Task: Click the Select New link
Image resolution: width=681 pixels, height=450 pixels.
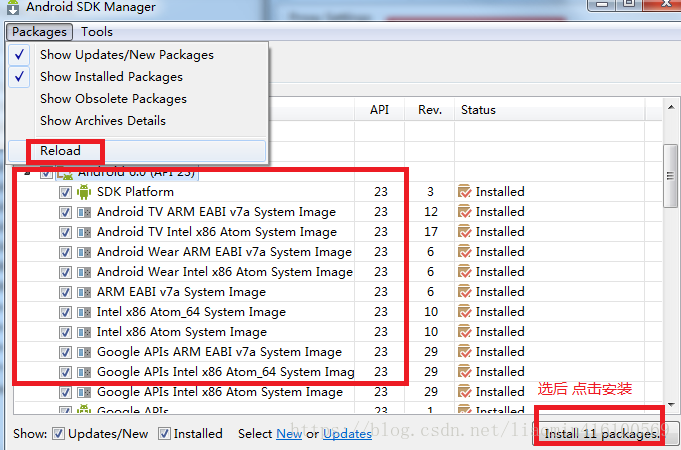Action: 289,434
